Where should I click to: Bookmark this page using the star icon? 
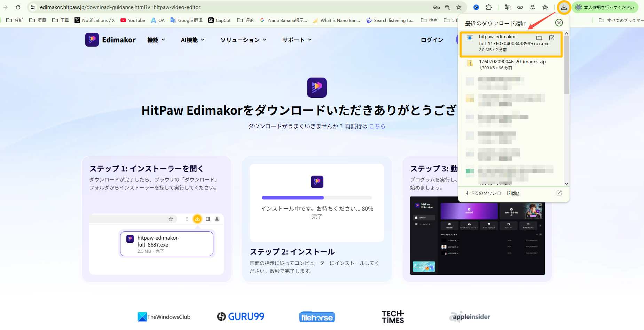click(x=545, y=7)
